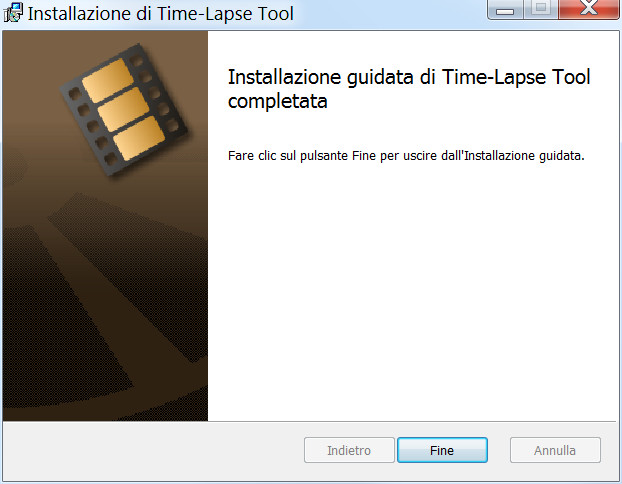
Task: Click the empty white area of the wizard page
Action: pyautogui.click(x=411, y=294)
